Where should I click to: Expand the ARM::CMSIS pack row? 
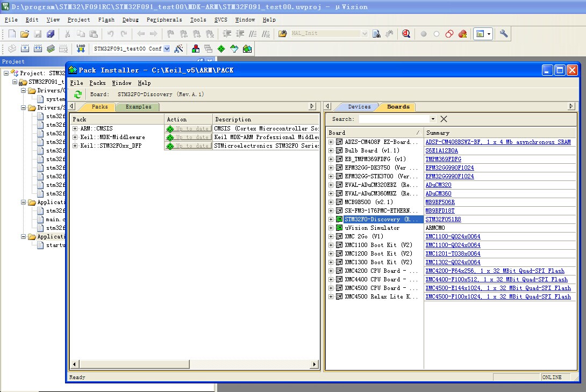coord(75,129)
